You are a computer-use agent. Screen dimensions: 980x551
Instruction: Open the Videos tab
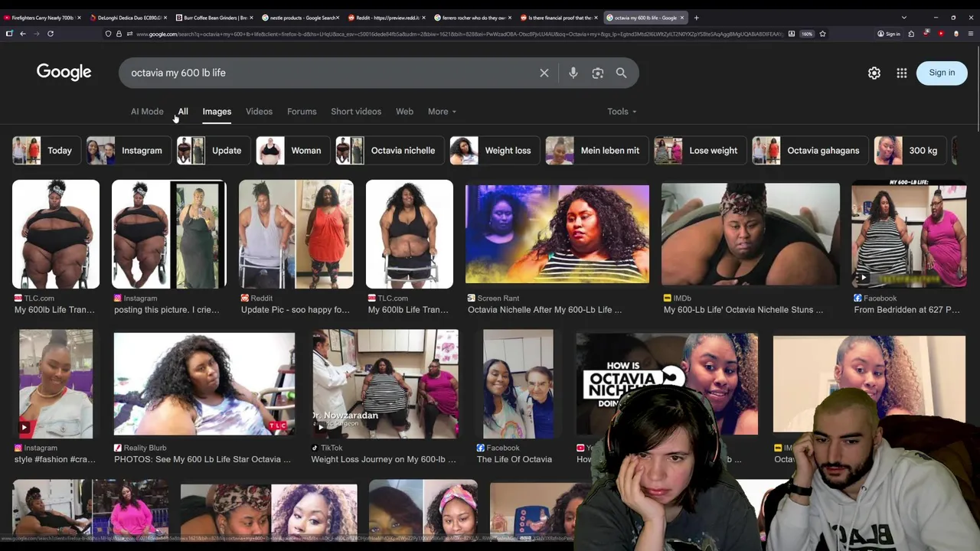click(259, 112)
